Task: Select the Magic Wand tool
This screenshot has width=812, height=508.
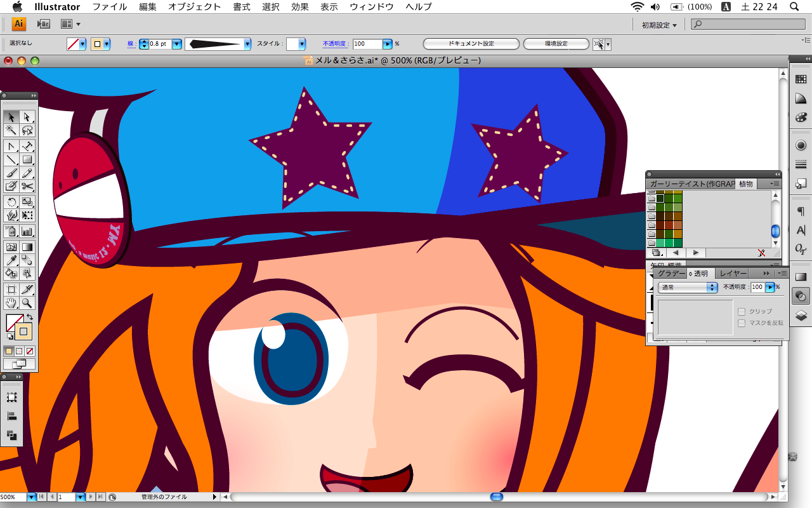Action: 11,130
